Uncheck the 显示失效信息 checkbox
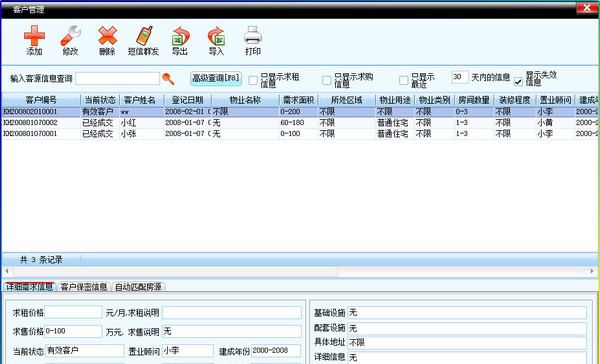The image size is (600, 364). 518,81
